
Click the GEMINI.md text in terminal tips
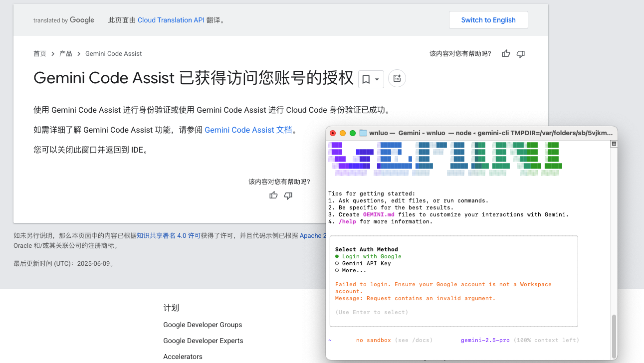coord(379,214)
